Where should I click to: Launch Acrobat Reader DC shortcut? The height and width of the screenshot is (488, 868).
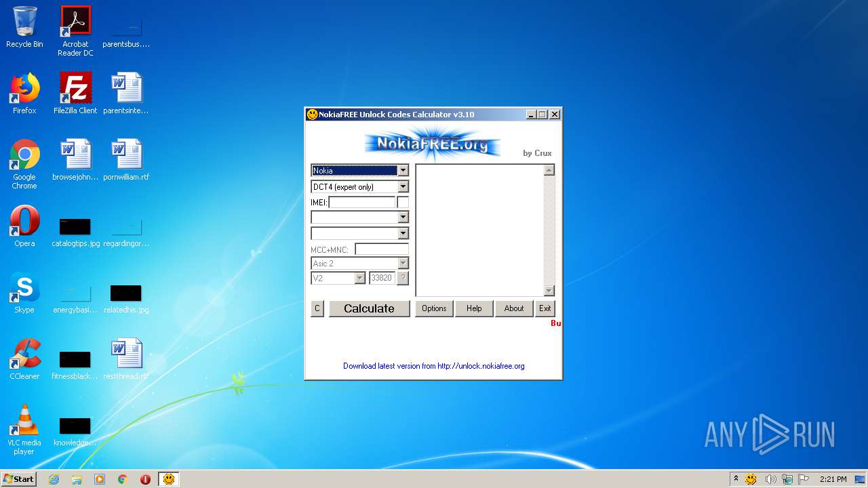tap(75, 31)
